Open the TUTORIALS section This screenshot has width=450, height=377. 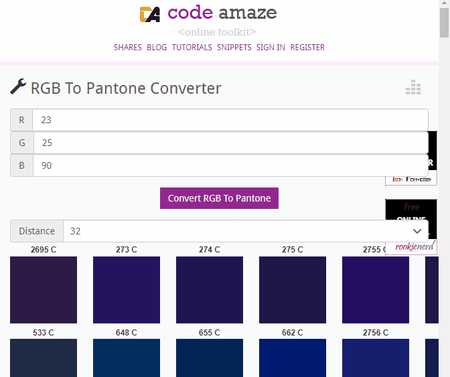(192, 47)
